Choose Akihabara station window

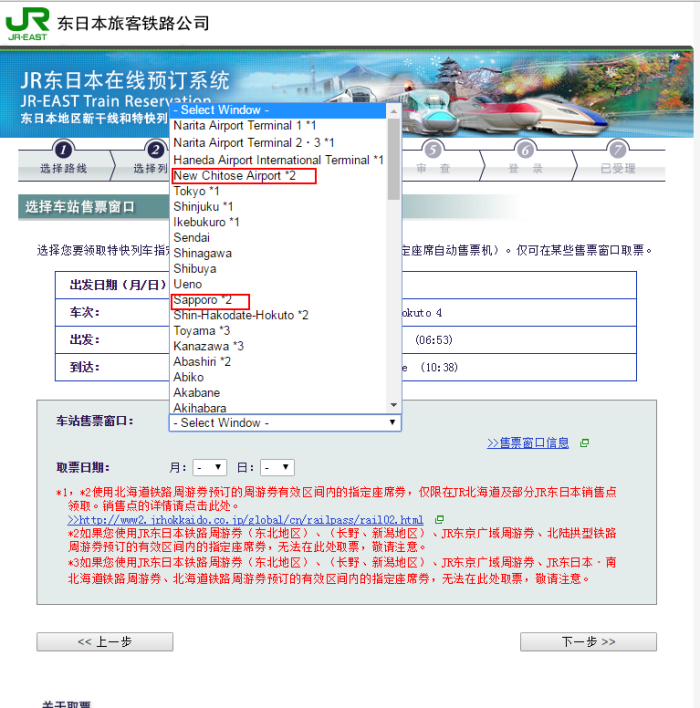[x=278, y=408]
